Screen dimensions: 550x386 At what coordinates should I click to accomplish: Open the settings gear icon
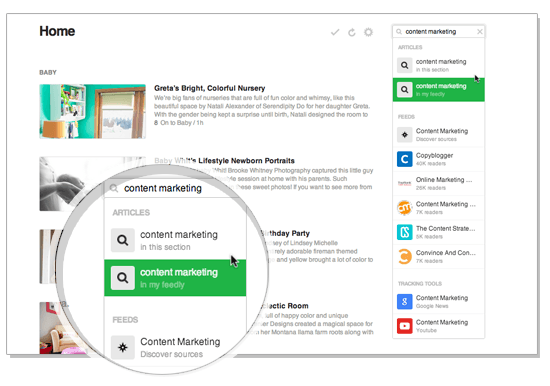point(368,32)
